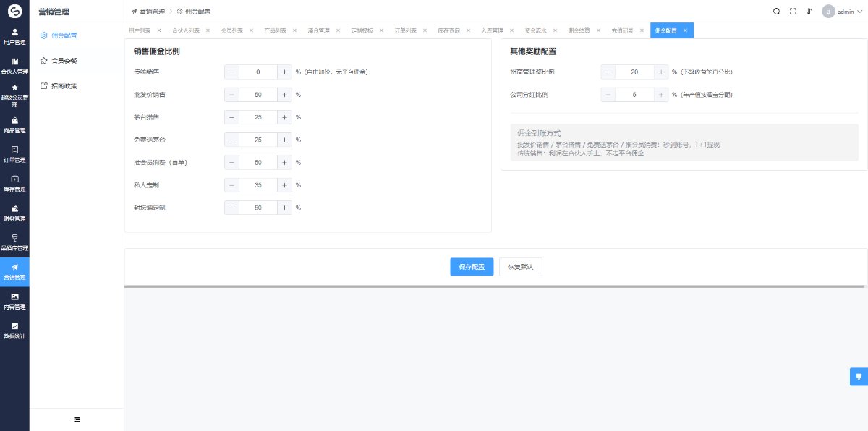Viewport: 868px width, 431px height.
Task: Close the 入库管理 tab
Action: (513, 30)
